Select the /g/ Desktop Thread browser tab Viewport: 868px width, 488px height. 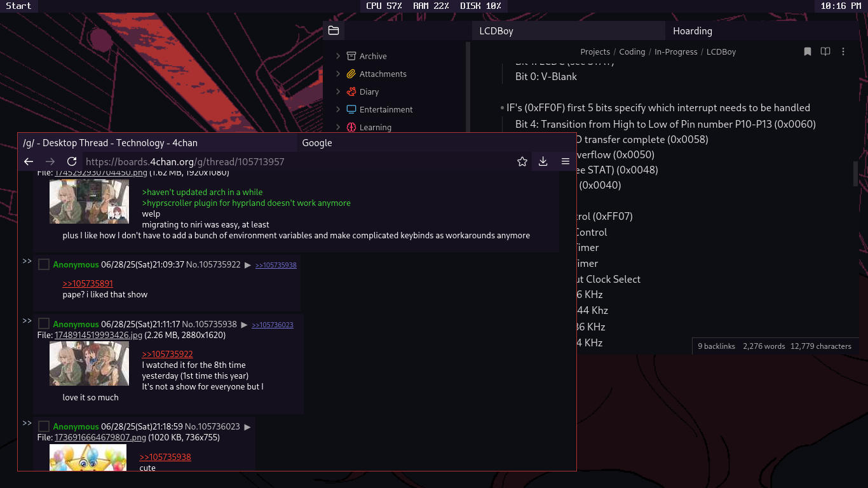click(157, 143)
